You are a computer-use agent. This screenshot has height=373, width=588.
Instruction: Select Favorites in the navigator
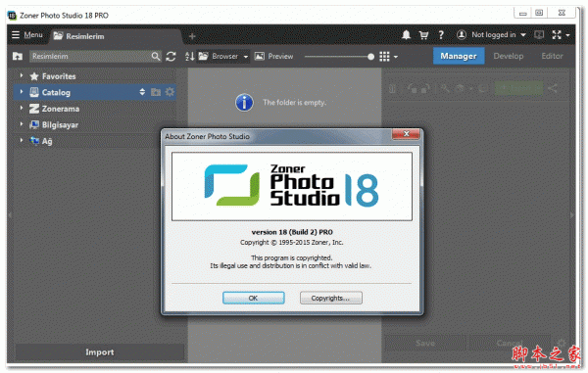59,76
